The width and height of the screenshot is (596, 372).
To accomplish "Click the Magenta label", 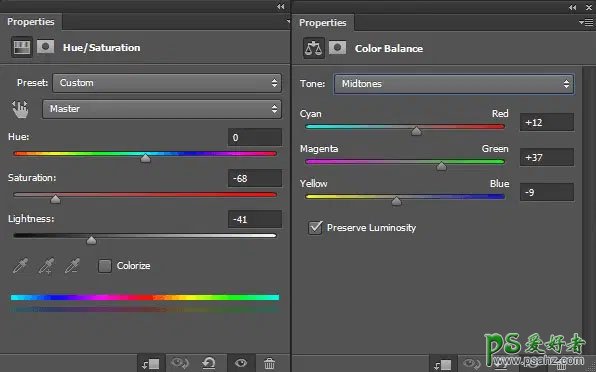I will pyautogui.click(x=319, y=149).
